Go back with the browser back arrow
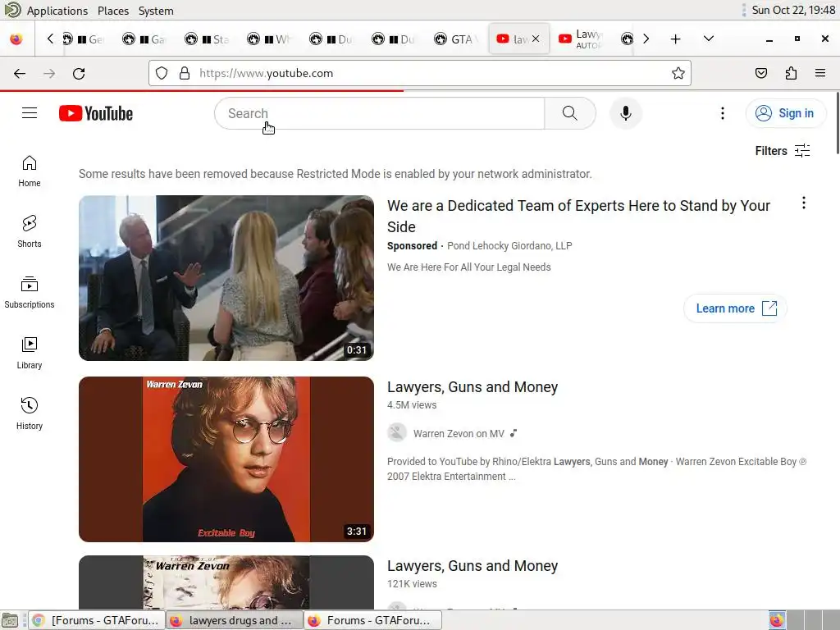 (x=20, y=73)
